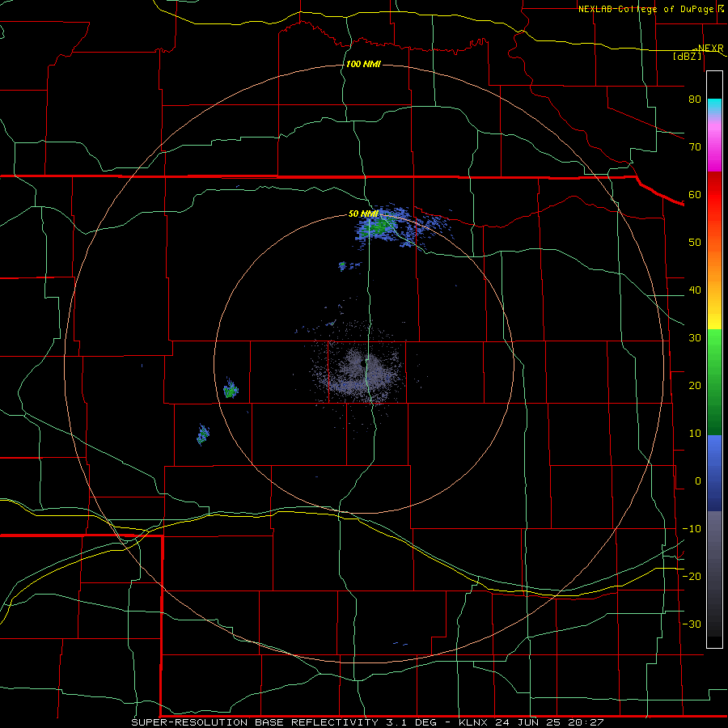The width and height of the screenshot is (728, 728).
Task: Click the "80" value on the dBZ scale
Action: coord(695,99)
